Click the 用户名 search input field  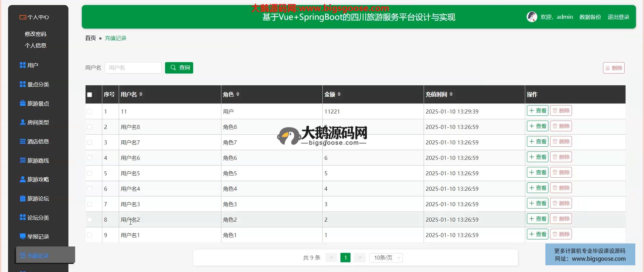[x=133, y=68]
